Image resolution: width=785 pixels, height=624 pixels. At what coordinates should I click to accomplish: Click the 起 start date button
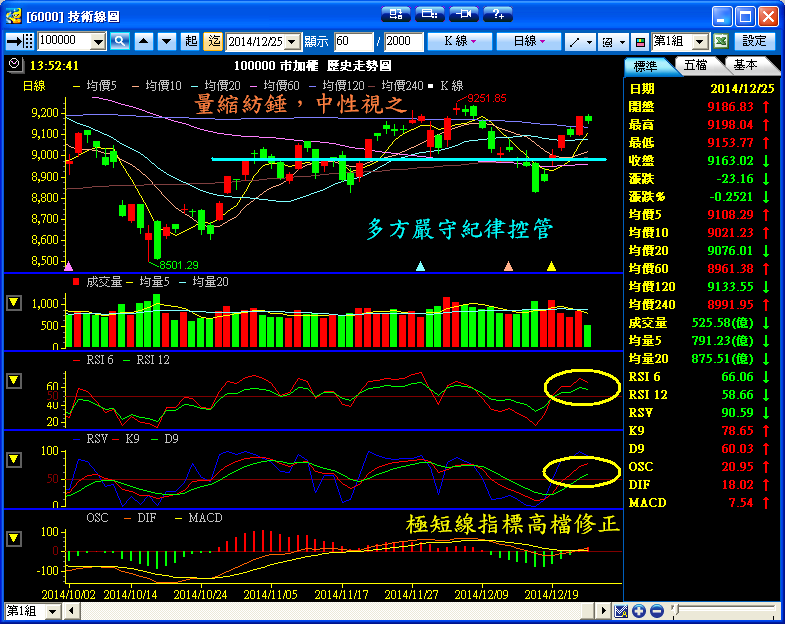(191, 41)
